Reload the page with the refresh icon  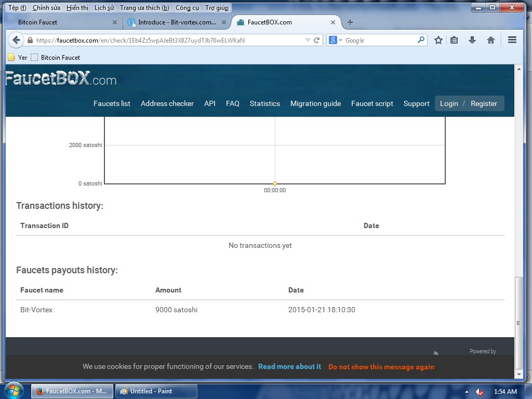(x=316, y=40)
